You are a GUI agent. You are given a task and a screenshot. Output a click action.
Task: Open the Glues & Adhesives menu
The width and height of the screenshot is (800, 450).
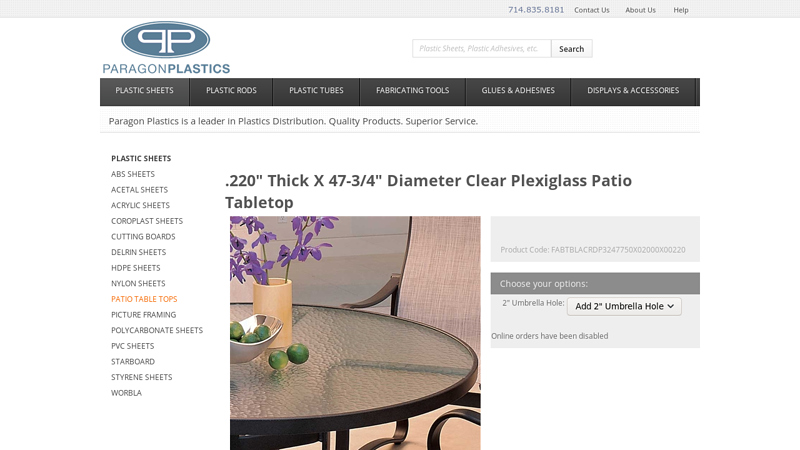click(x=518, y=91)
